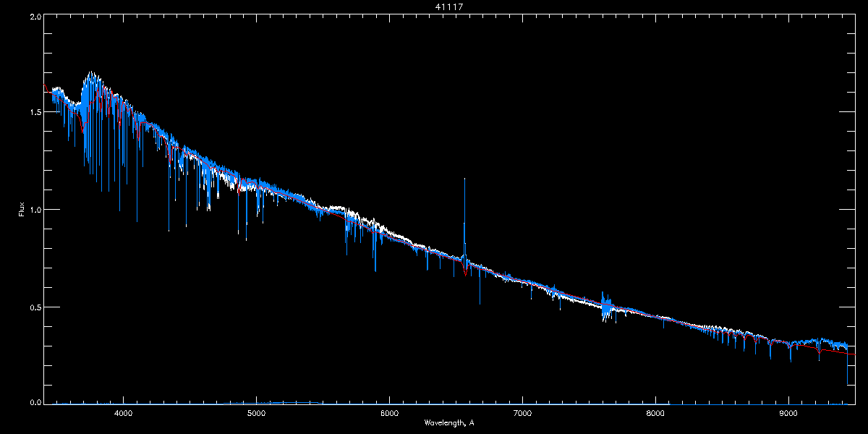Click the white spectrum bump near 5800
868x434 pixels.
pyautogui.click(x=362, y=214)
